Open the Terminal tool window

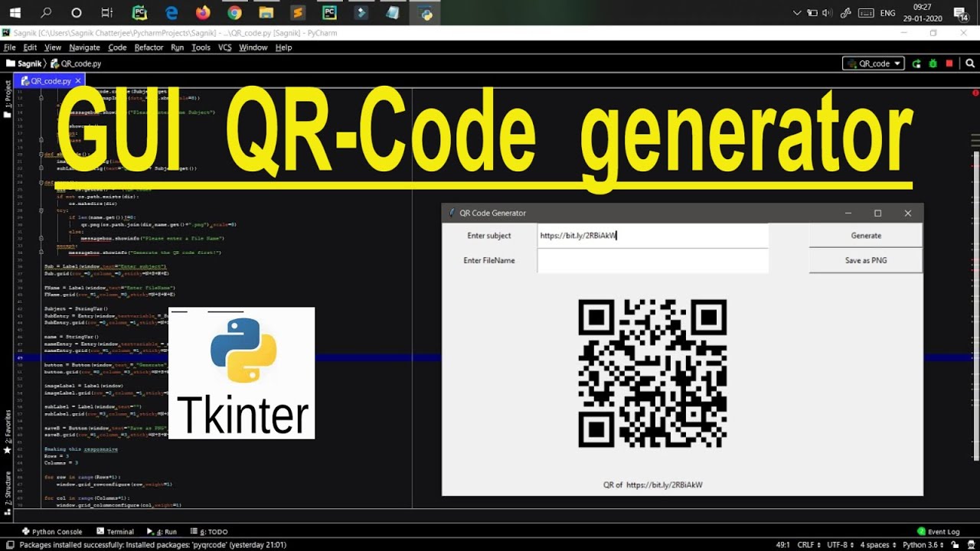tap(115, 531)
